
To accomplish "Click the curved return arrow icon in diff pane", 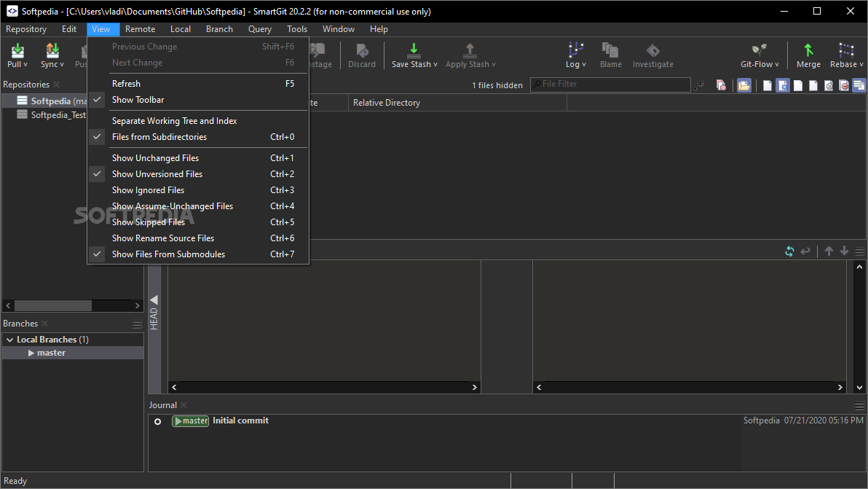I will click(x=805, y=251).
